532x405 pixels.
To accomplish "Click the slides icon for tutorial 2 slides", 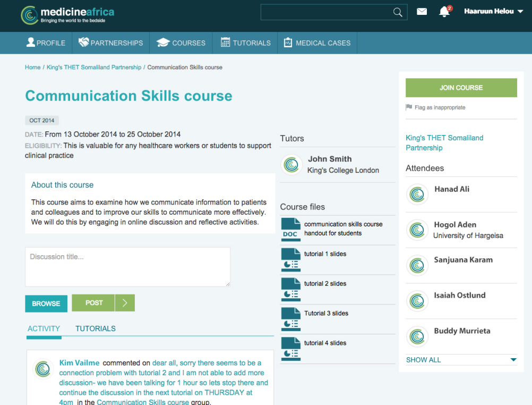I will (291, 290).
